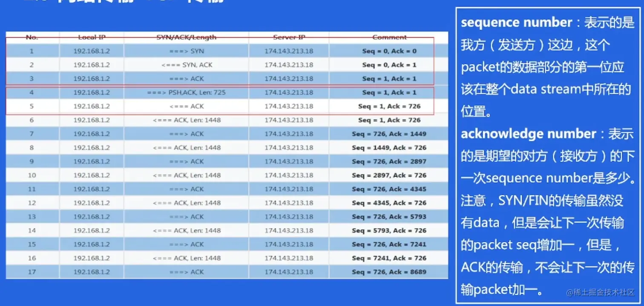Click the "===> ACK" cell in row 3

click(x=187, y=79)
